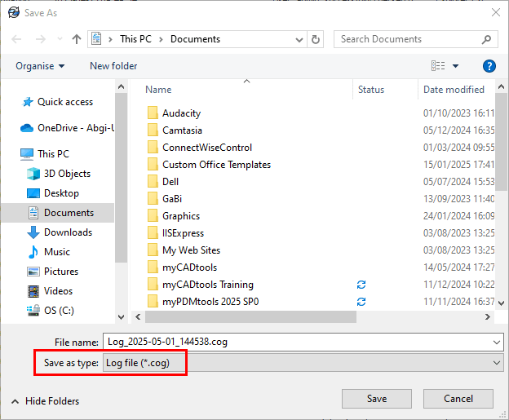Create a New folder

click(113, 66)
